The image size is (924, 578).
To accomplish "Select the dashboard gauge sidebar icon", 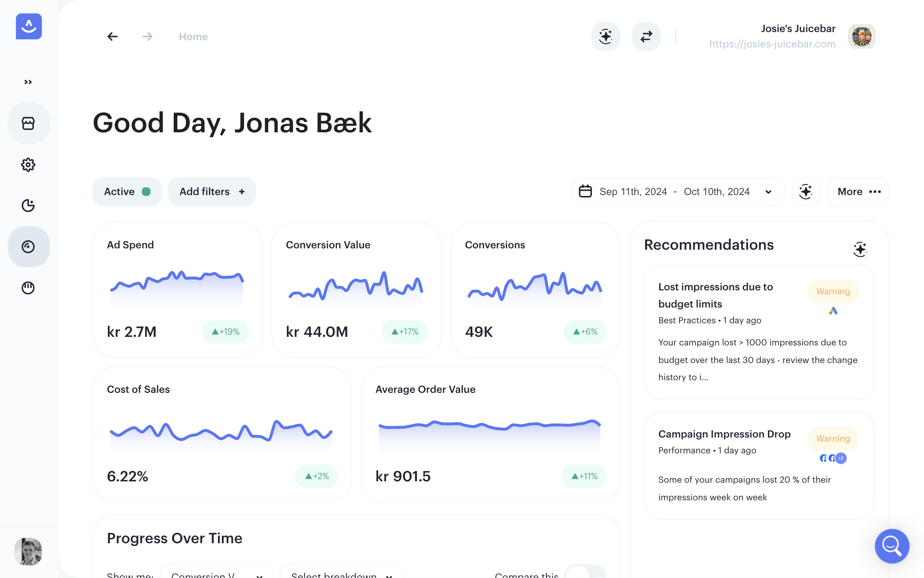I will (28, 247).
